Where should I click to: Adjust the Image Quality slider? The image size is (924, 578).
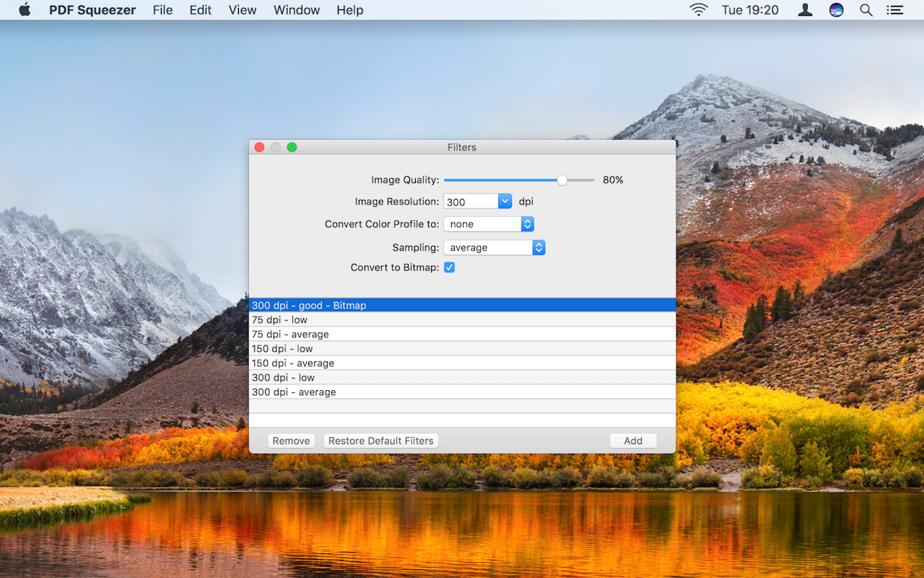562,179
